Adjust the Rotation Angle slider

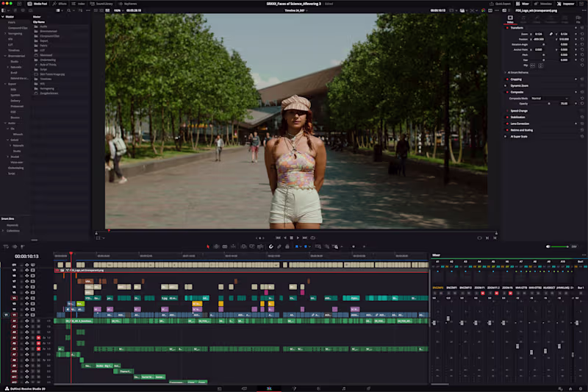(543, 44)
